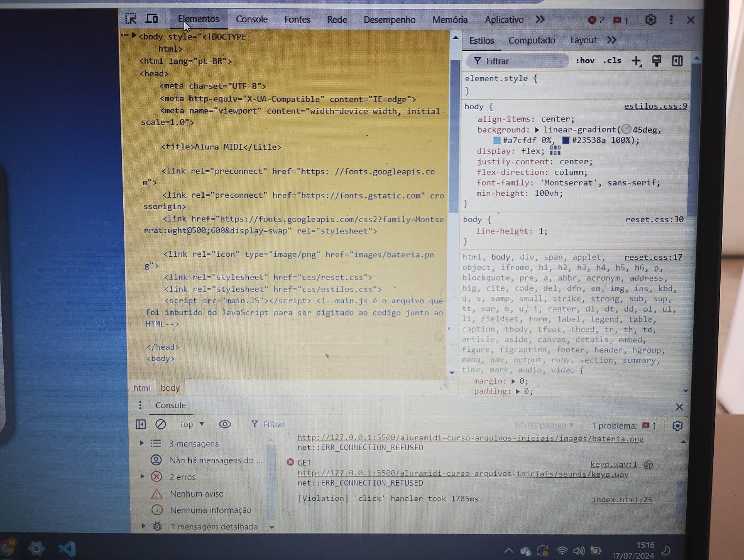Select the Computado sub-tab
Image resolution: width=744 pixels, height=560 pixels.
tap(531, 40)
